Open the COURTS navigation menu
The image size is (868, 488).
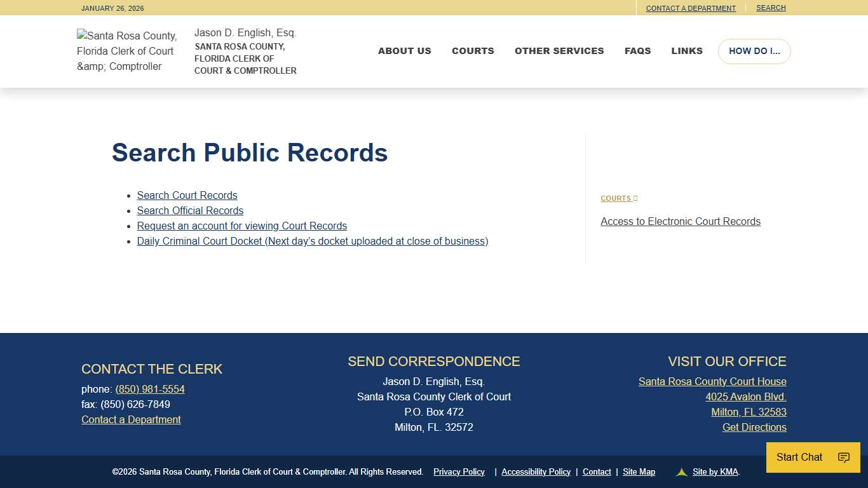473,51
